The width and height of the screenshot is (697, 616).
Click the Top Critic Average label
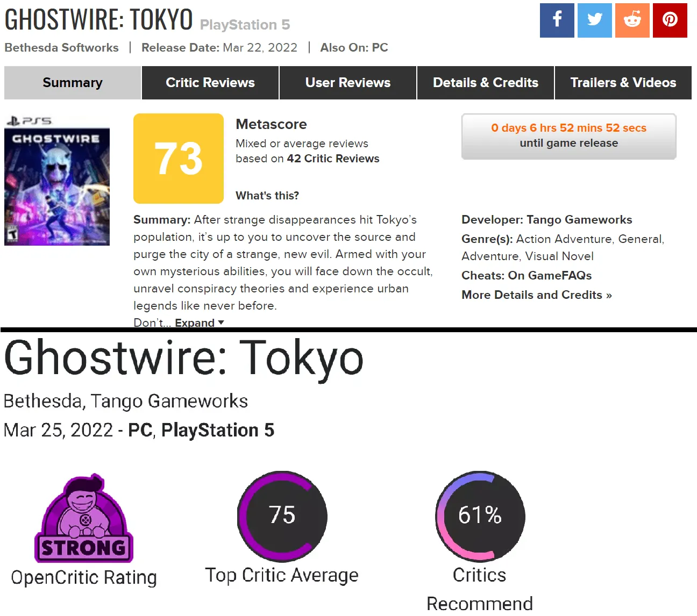(x=282, y=575)
